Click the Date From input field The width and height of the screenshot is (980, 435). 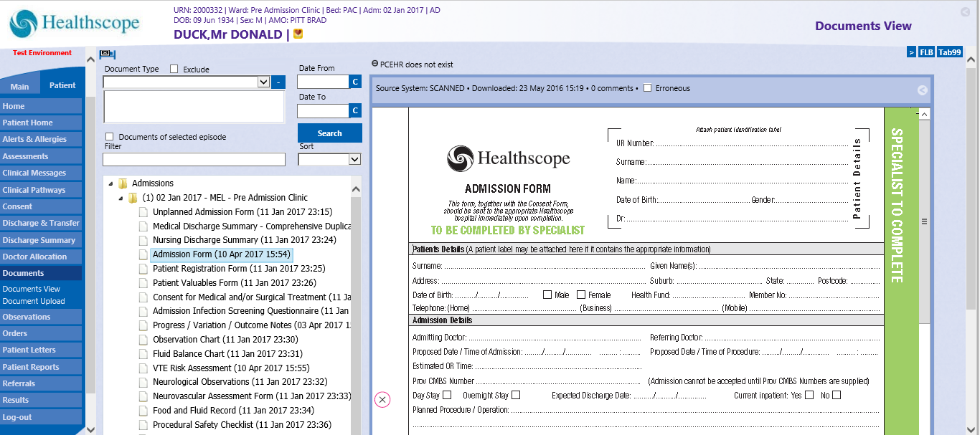pyautogui.click(x=323, y=82)
